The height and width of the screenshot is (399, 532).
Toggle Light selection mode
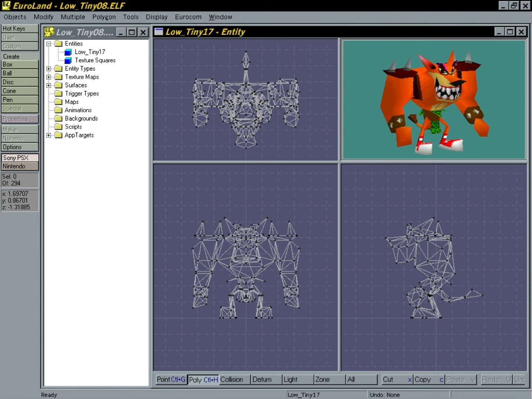[x=298, y=379]
